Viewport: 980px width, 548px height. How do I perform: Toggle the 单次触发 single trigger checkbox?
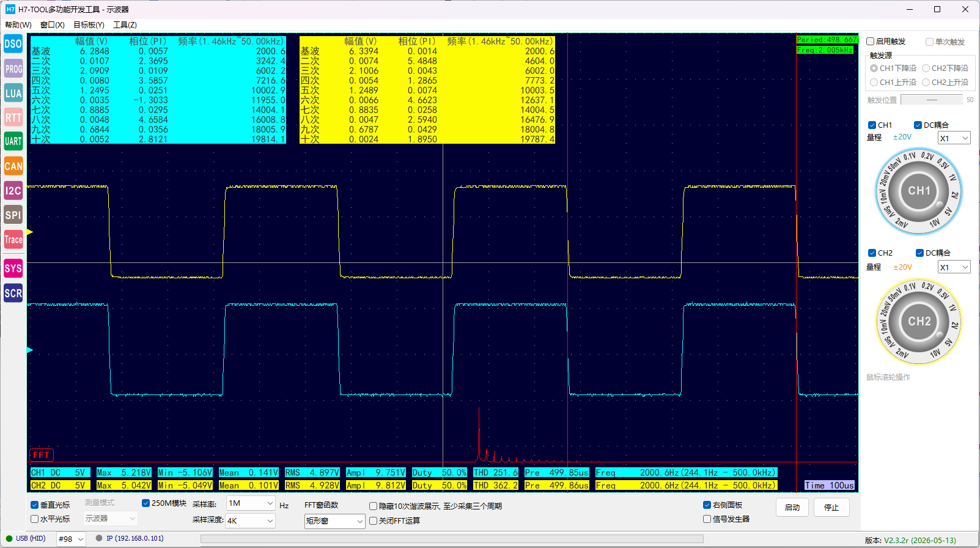pos(929,42)
